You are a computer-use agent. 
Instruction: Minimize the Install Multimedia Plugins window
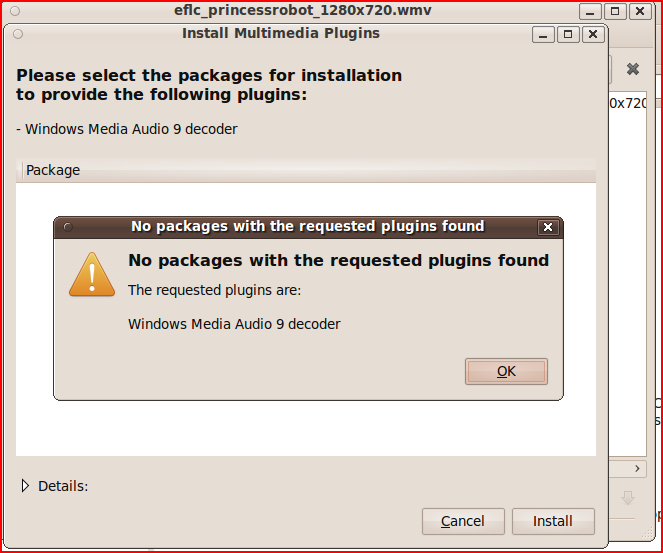tap(544, 34)
